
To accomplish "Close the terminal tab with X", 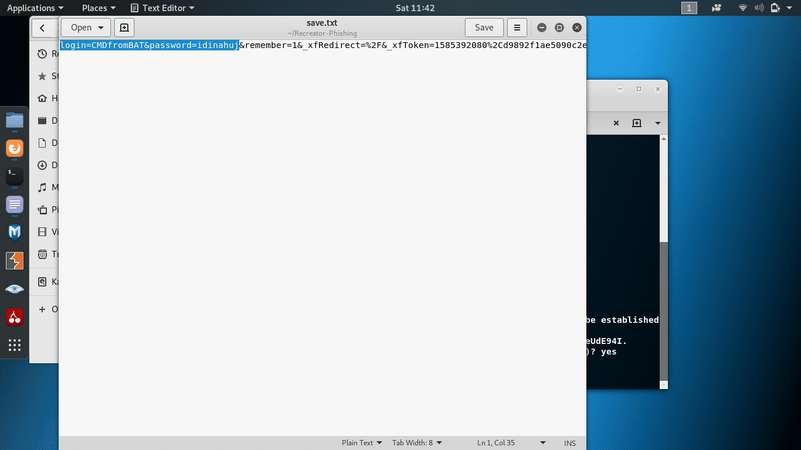I will coord(616,123).
